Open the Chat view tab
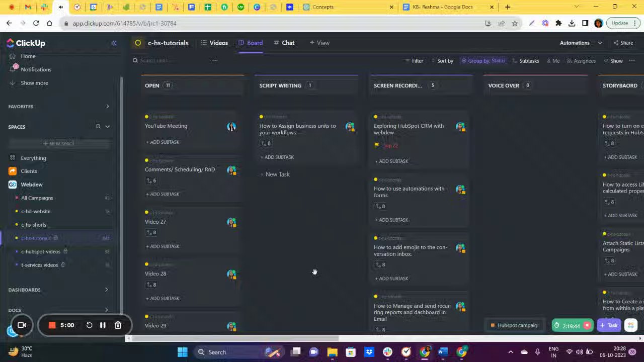Screen dimensions: 644x362 pos(284,43)
